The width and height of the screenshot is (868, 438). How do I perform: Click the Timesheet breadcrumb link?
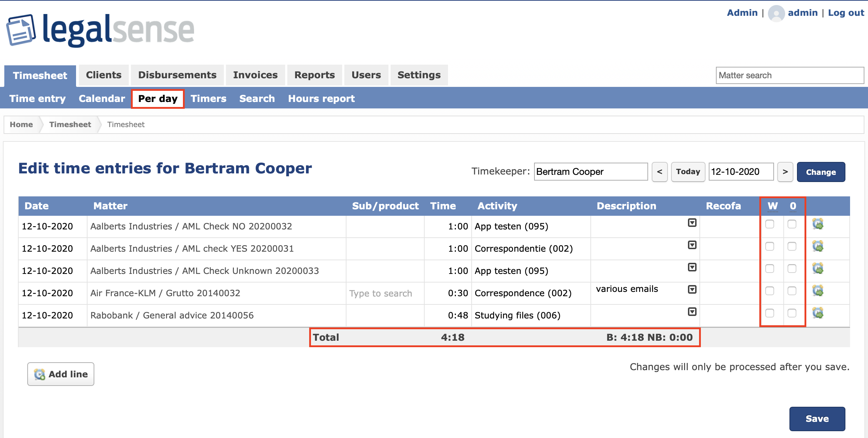pyautogui.click(x=70, y=125)
